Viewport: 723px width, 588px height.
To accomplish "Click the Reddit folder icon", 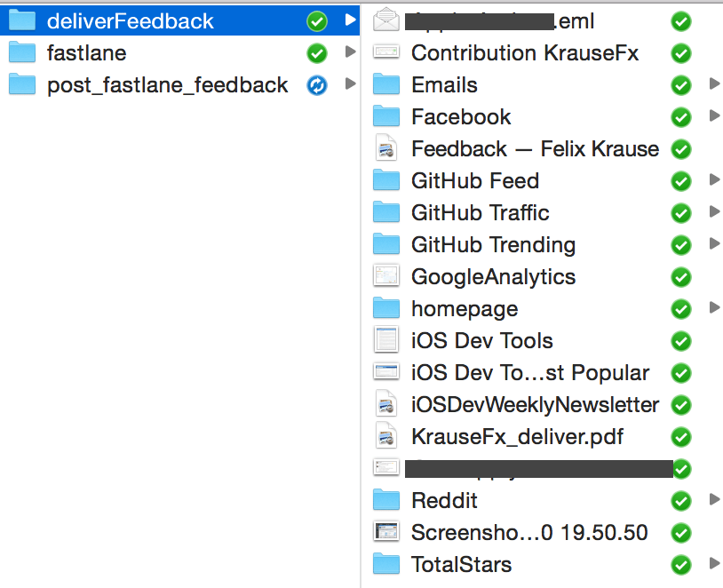I will click(x=386, y=500).
